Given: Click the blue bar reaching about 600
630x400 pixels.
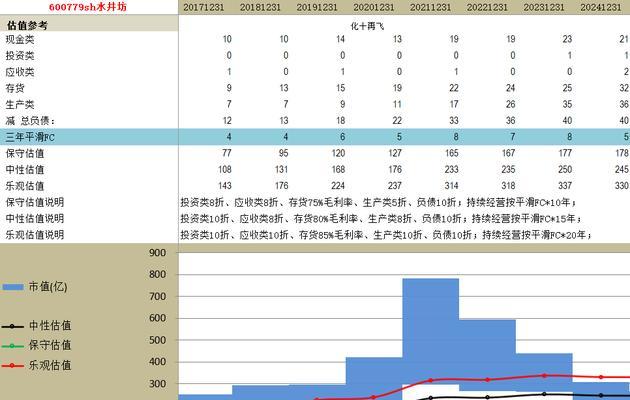Looking at the screenshot, I should point(487,353).
